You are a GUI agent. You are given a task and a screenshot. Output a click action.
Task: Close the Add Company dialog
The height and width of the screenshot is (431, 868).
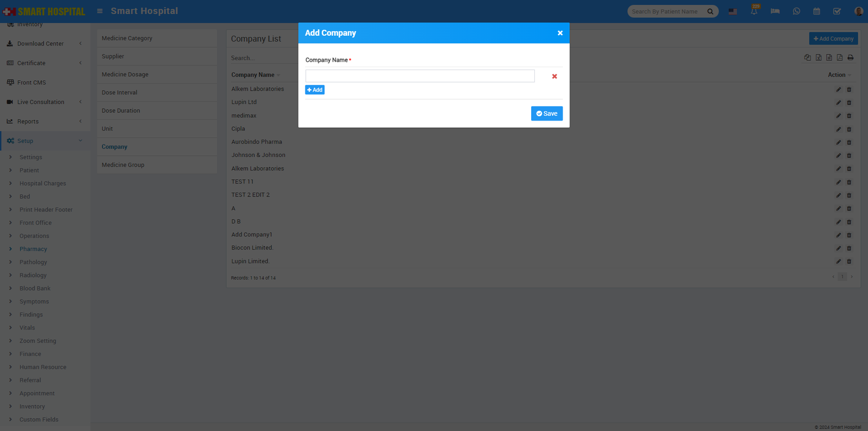[x=560, y=33]
